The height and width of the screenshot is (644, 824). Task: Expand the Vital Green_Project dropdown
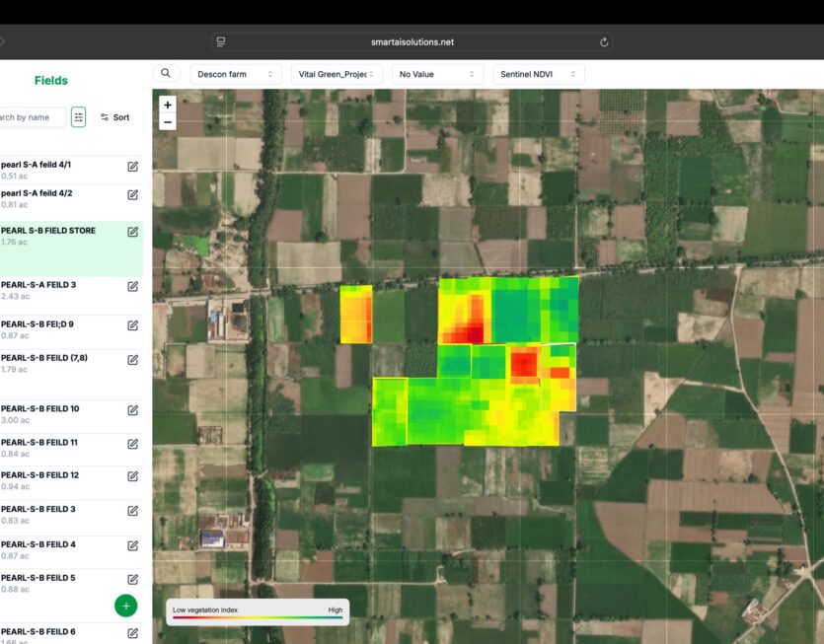(339, 74)
